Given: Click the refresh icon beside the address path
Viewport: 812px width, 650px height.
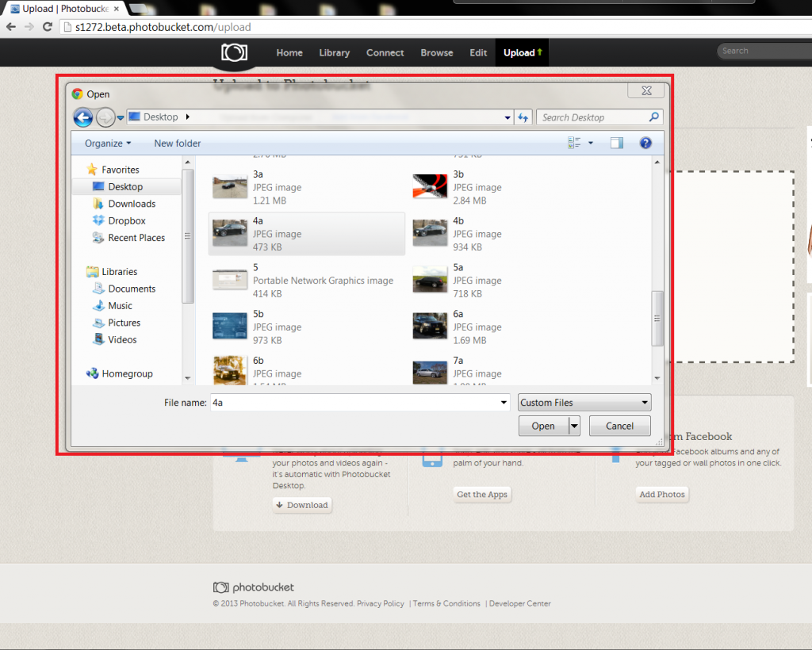Looking at the screenshot, I should point(523,117).
